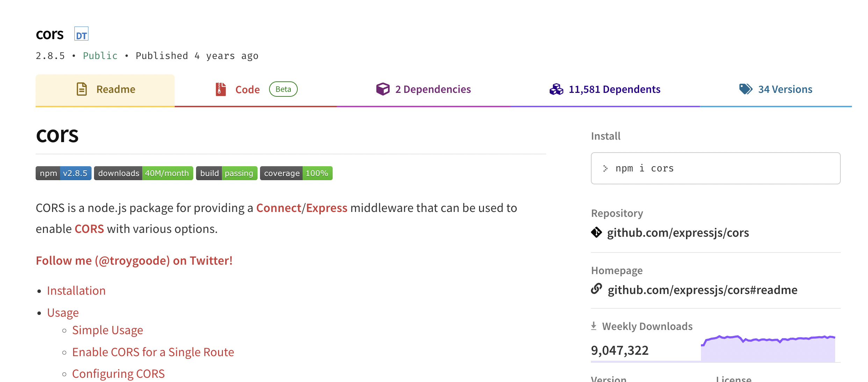Image resolution: width=868 pixels, height=382 pixels.
Task: Go to Enable CORS for a Single Route
Action: point(153,352)
